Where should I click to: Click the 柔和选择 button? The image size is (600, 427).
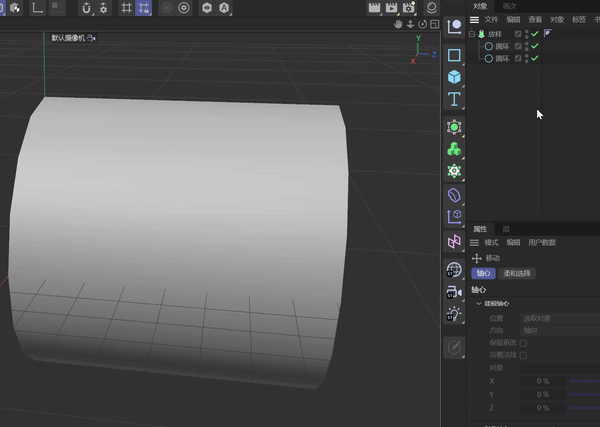point(517,273)
